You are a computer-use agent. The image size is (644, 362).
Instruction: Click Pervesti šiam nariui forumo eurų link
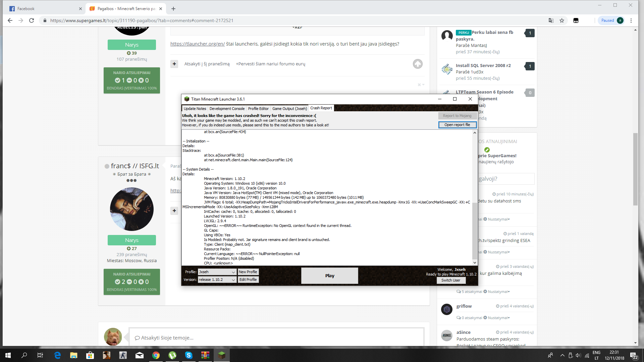coord(270,64)
